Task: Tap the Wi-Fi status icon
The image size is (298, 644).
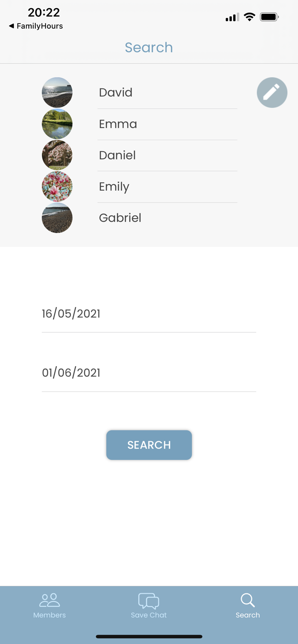Action: tap(249, 17)
